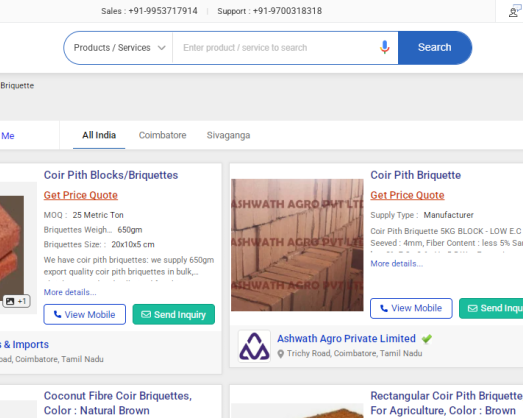Switch to the Coimbatore tab
Screen dimensions: 523x418
pos(162,135)
